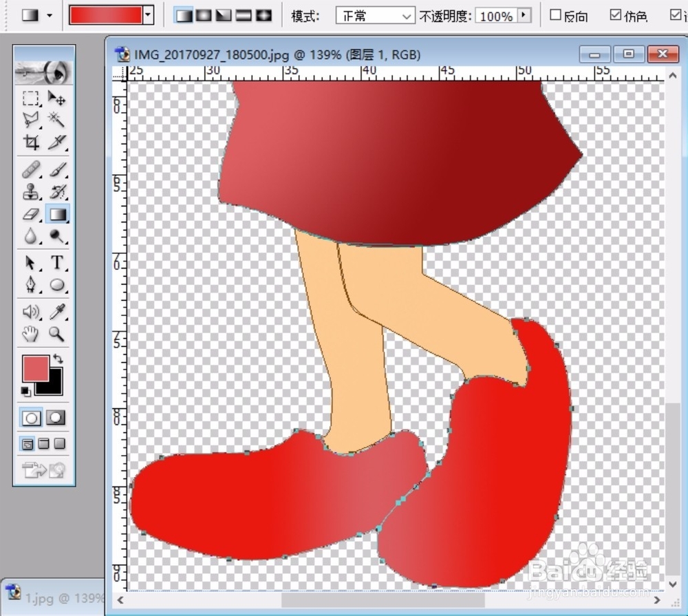Click the gradient preview to edit
688x616 pixels.
[x=106, y=15]
